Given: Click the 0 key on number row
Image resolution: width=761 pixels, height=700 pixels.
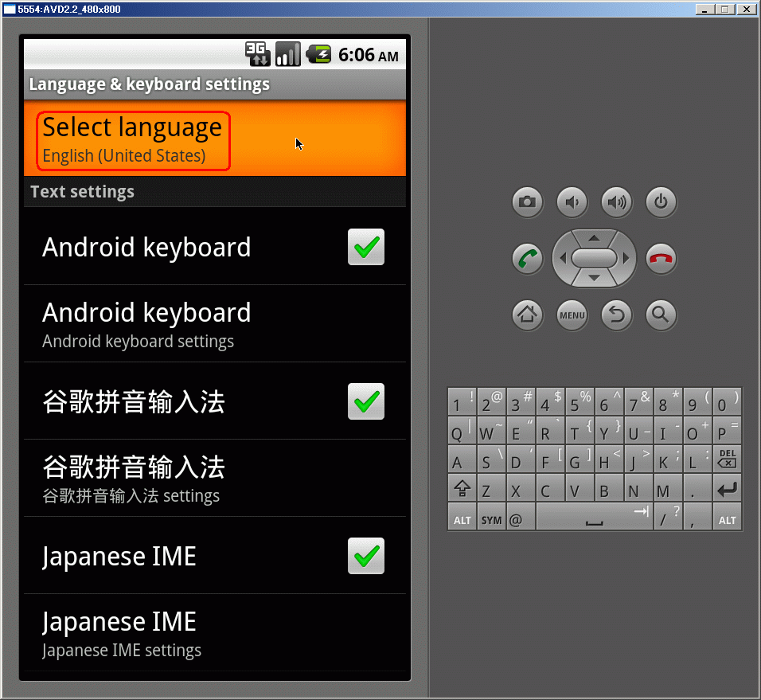Looking at the screenshot, I should 727,401.
